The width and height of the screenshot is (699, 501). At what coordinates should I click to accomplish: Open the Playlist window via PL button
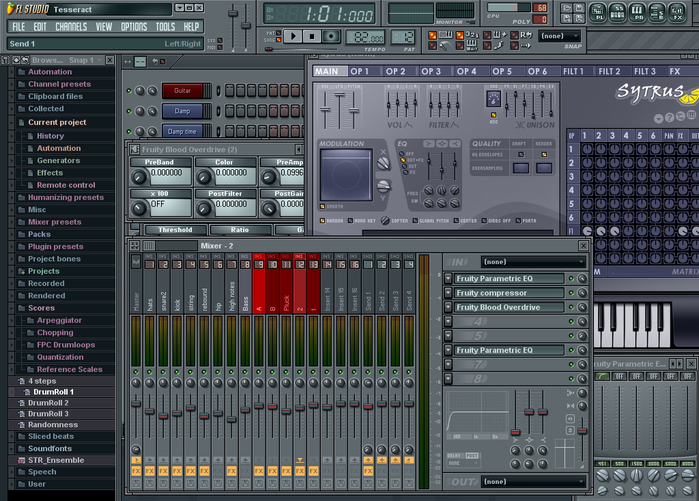pyautogui.click(x=598, y=12)
